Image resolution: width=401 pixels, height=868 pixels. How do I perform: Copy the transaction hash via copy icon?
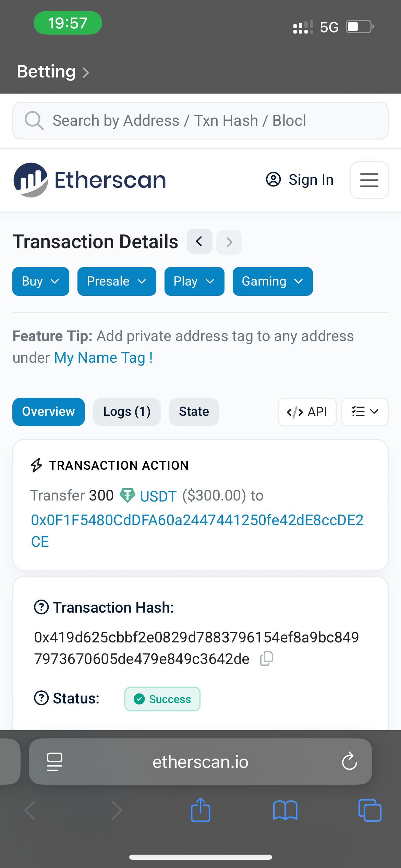click(x=266, y=659)
